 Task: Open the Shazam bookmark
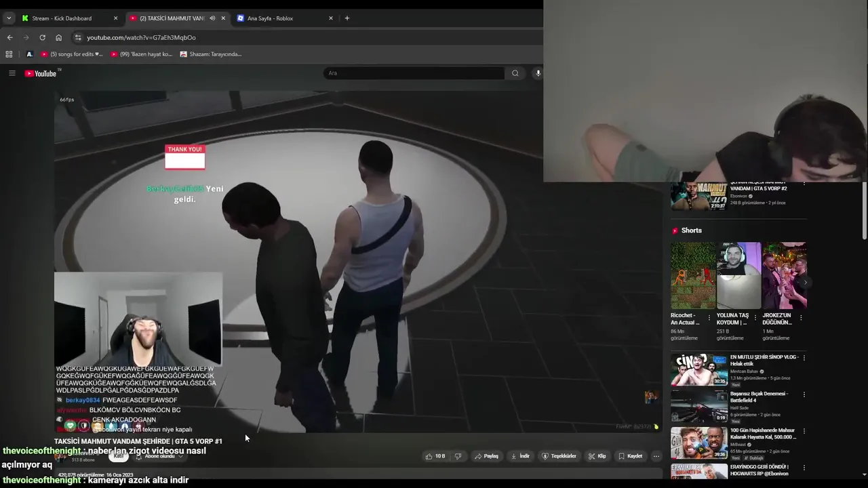(x=211, y=54)
